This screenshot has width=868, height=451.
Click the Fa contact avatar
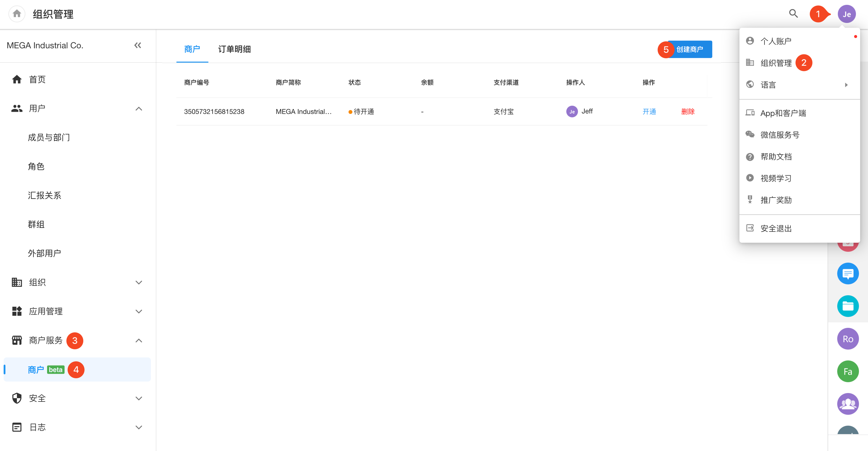click(847, 371)
